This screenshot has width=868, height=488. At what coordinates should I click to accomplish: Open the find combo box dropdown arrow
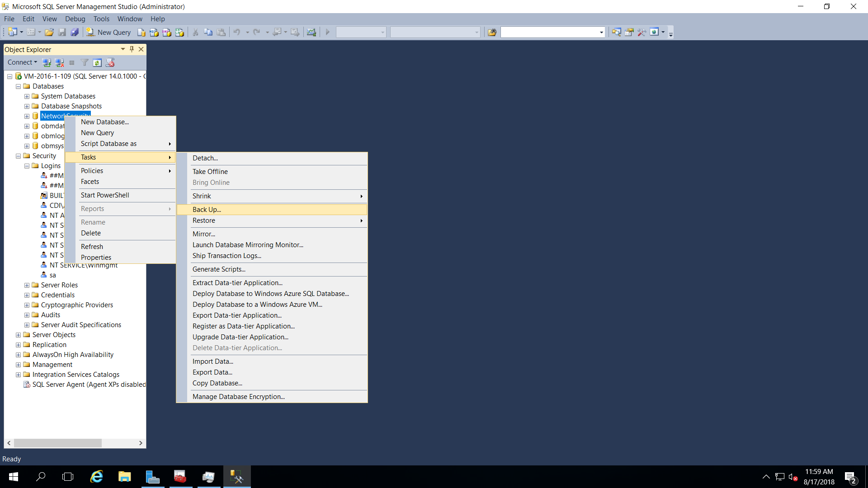coord(601,32)
